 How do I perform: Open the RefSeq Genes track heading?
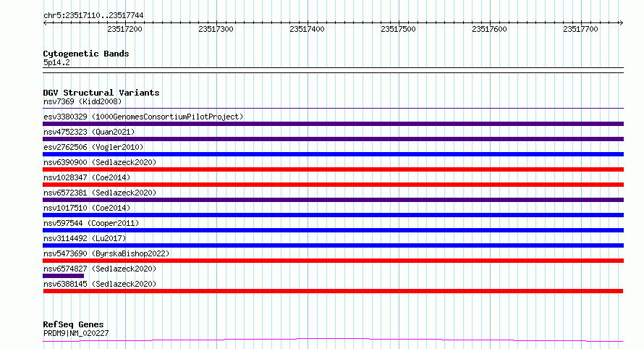pos(74,325)
